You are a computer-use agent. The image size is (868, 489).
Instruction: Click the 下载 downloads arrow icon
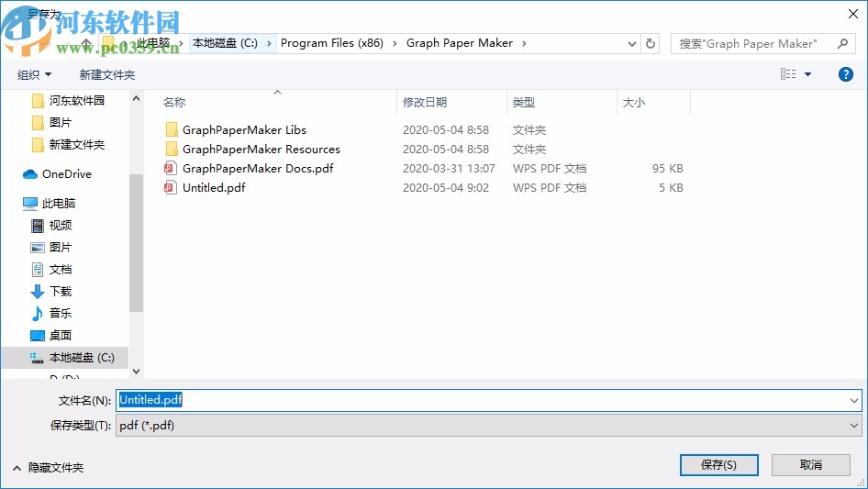[x=37, y=292]
